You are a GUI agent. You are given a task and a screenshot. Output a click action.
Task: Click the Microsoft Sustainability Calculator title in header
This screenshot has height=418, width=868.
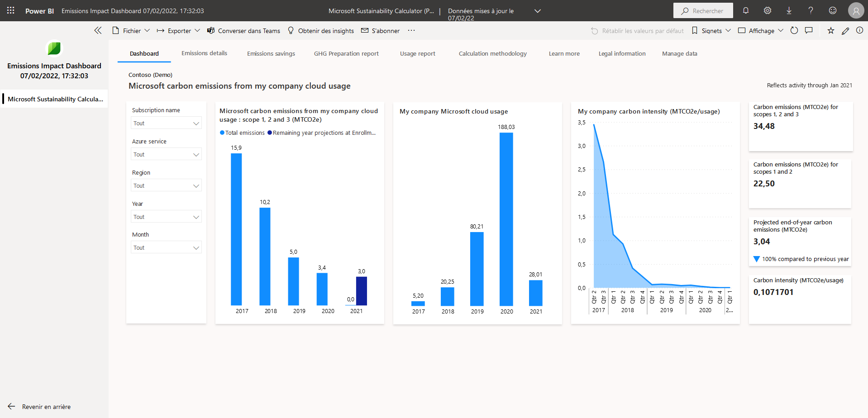[381, 11]
